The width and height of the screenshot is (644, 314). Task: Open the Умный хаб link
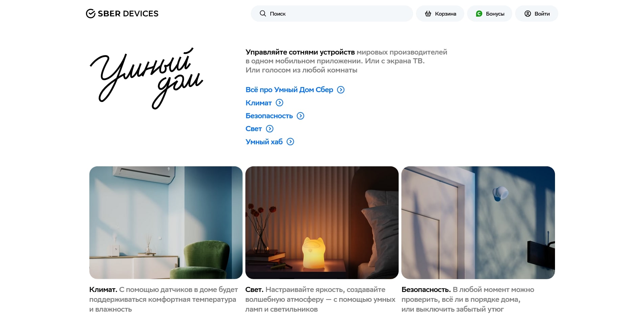(x=264, y=142)
